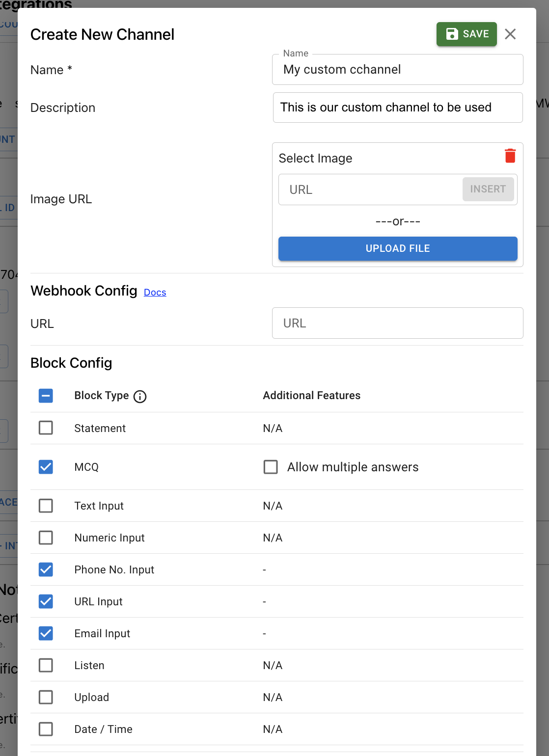The image size is (549, 756).
Task: Check the Text Input block type
Action: (x=46, y=506)
